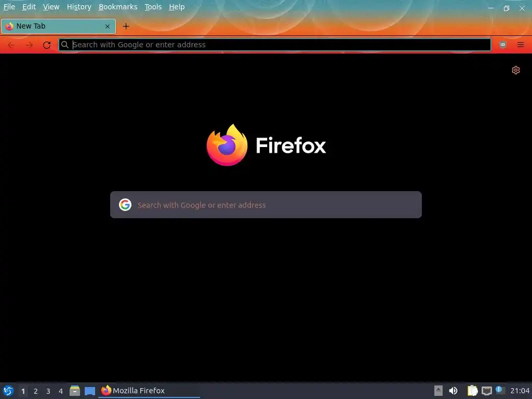Open the Help menu

[177, 7]
